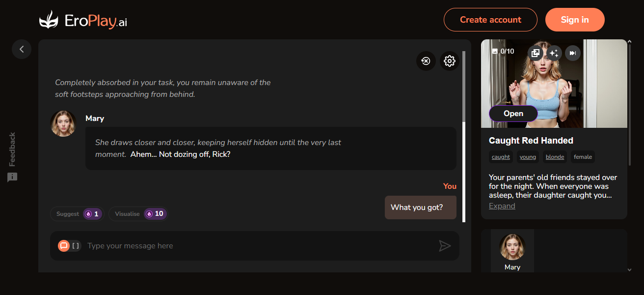Toggle the orange chat mode bubble
644x295 pixels.
(x=64, y=246)
